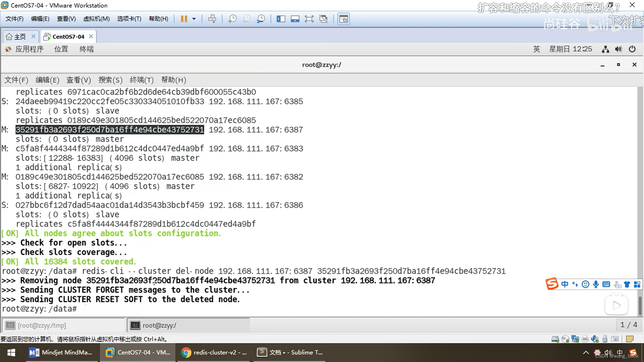This screenshot has height=362, width=644.
Task: Toggle the thumbnail bar view icon
Action: click(295, 19)
